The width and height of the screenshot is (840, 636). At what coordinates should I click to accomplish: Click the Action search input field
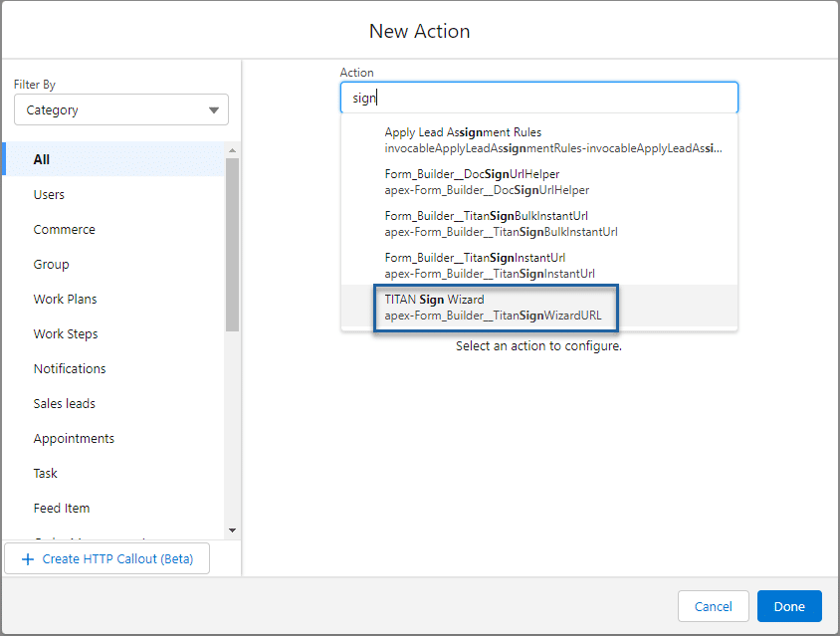tap(538, 98)
